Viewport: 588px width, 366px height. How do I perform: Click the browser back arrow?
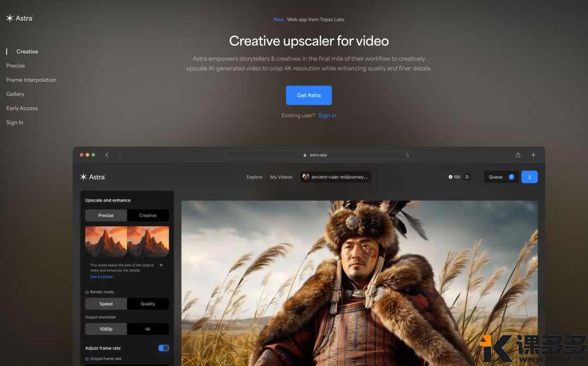coord(107,155)
